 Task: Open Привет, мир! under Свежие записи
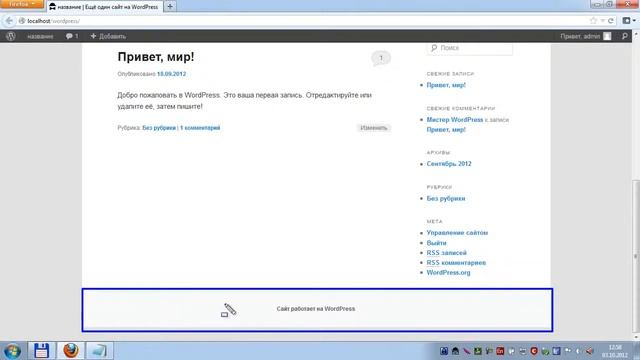coord(446,85)
